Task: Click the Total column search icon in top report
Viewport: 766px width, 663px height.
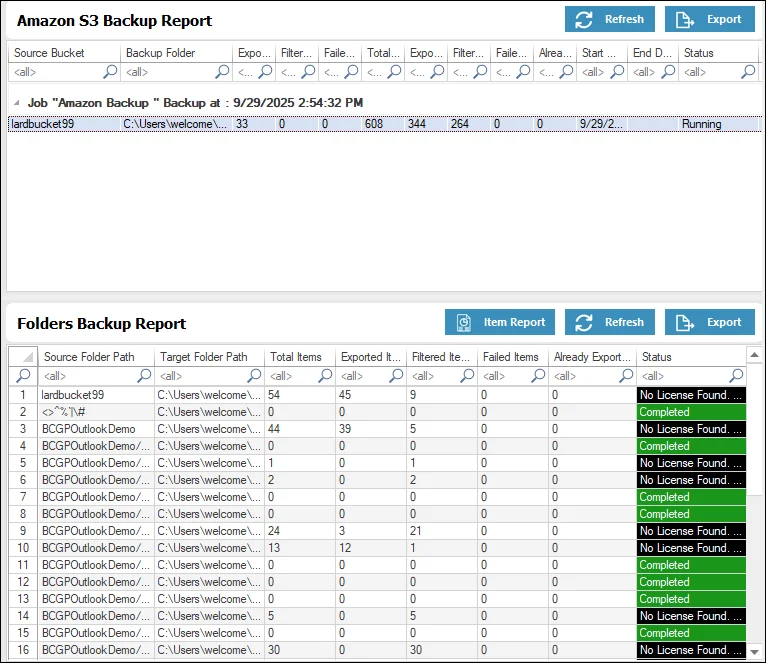Action: pyautogui.click(x=395, y=72)
